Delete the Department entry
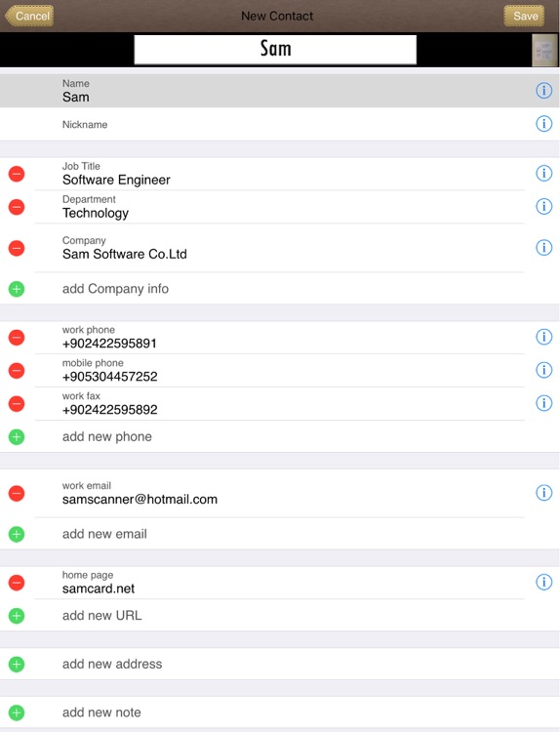The height and width of the screenshot is (732, 560). [x=17, y=207]
